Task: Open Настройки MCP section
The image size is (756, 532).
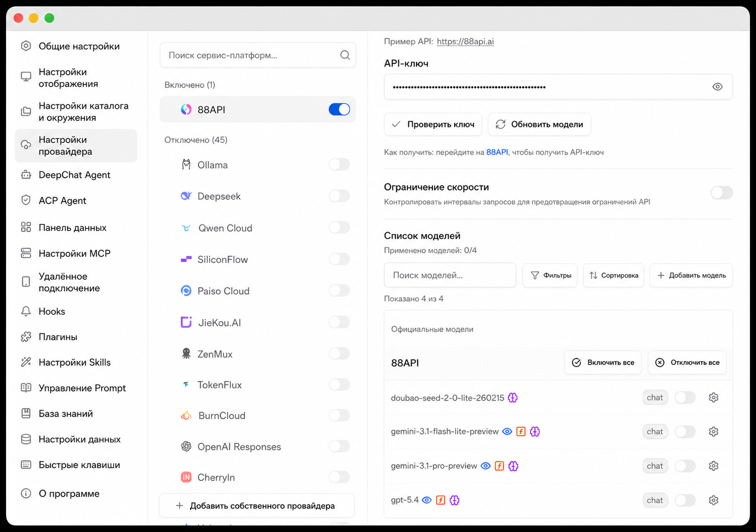Action: pos(76,253)
